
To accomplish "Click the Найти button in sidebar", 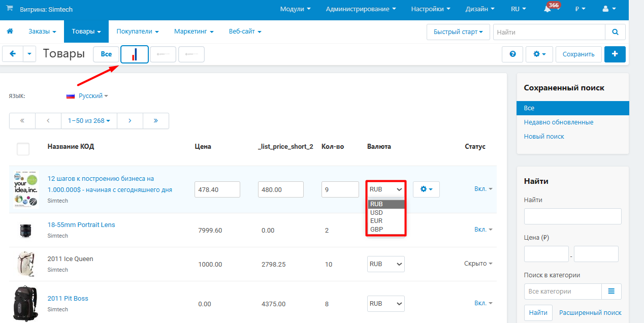I will 538,313.
